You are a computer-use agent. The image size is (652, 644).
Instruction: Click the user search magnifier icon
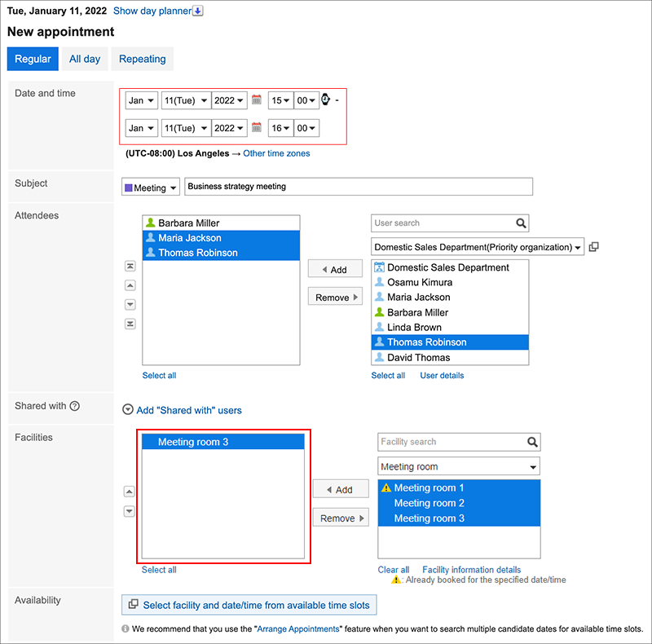(x=521, y=223)
